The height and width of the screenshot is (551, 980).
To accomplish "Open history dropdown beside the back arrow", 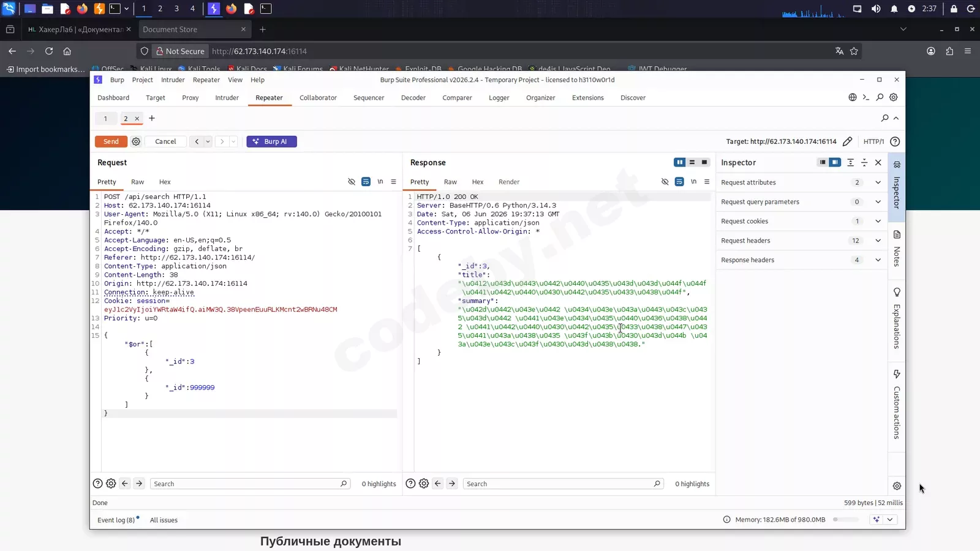I will click(208, 141).
